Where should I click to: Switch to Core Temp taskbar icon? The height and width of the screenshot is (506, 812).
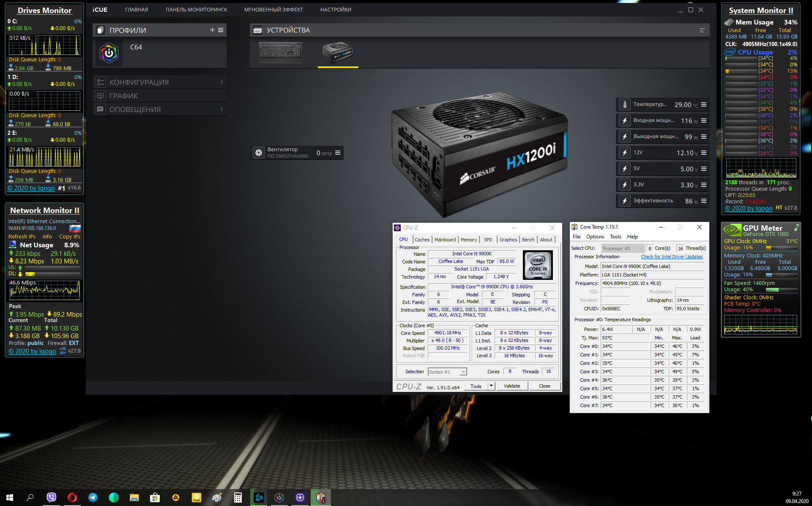tap(321, 498)
